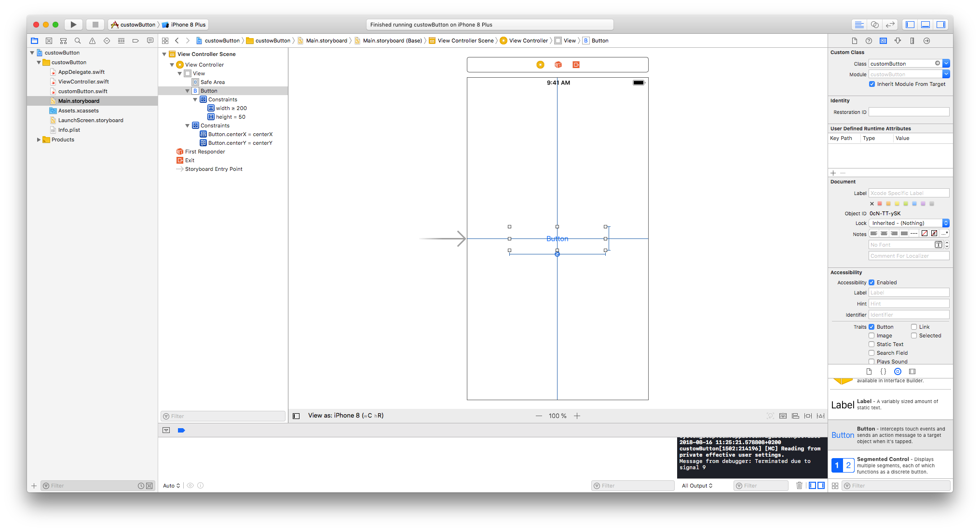Hide the Utilities pane

coord(941,25)
